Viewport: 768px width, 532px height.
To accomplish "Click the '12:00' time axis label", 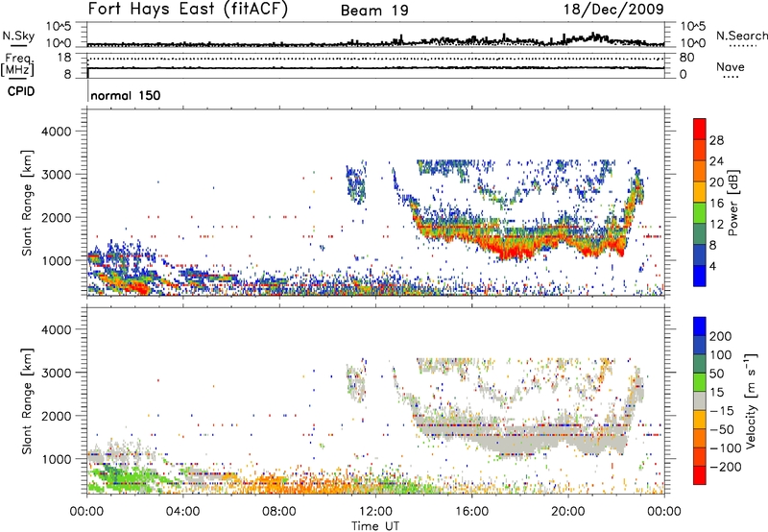I will pyautogui.click(x=375, y=512).
